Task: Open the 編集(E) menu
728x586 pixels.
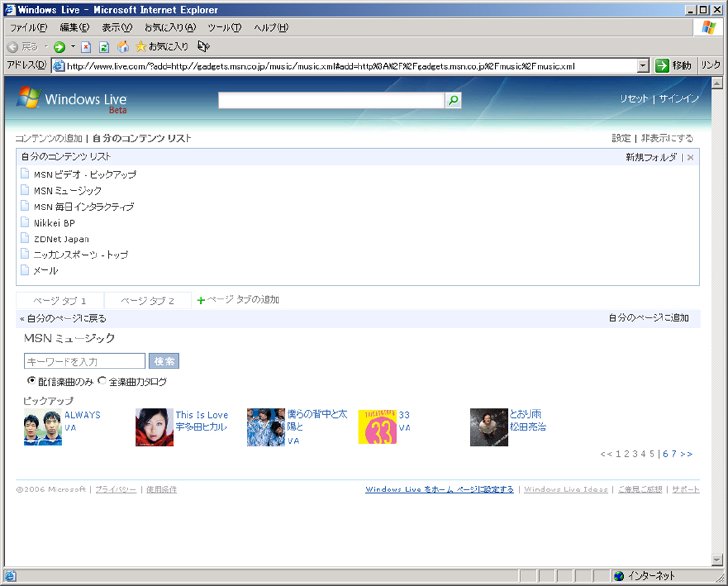Action: pos(74,28)
